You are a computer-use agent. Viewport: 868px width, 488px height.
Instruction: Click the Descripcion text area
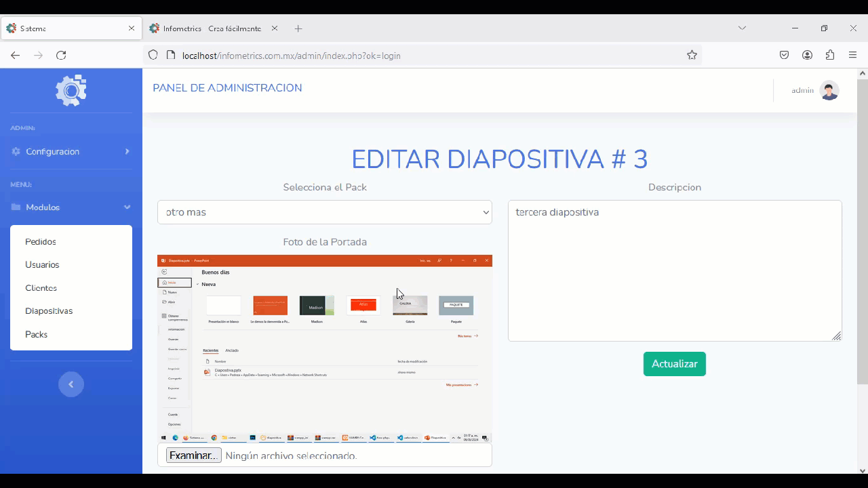(674, 271)
